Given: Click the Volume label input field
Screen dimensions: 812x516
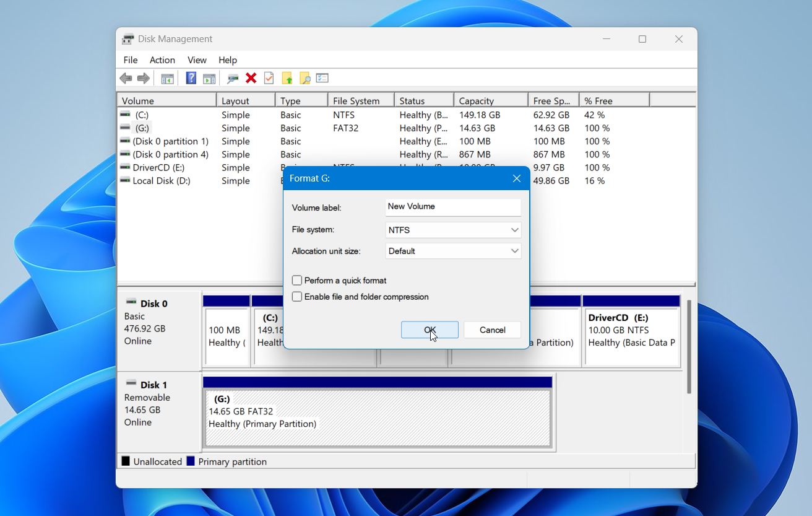Looking at the screenshot, I should coord(453,207).
